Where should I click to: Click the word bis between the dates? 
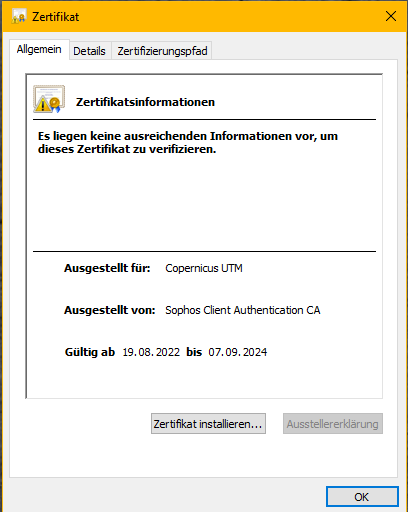pyautogui.click(x=194, y=352)
